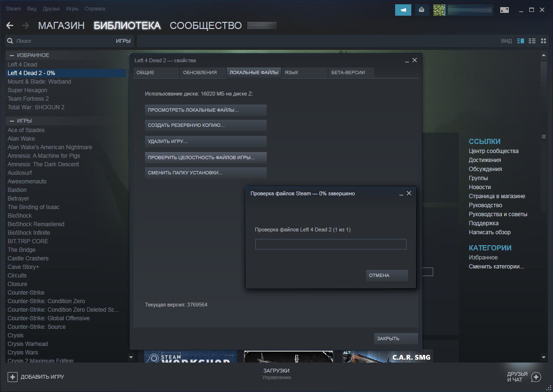Open the Друзья menu
The width and height of the screenshot is (553, 392).
coord(51,9)
